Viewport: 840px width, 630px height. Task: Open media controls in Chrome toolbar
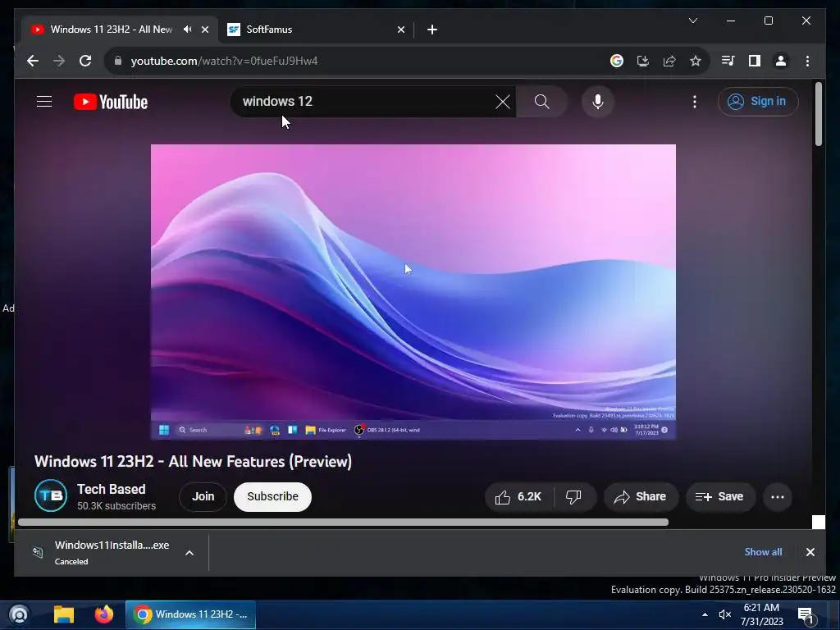tap(728, 61)
